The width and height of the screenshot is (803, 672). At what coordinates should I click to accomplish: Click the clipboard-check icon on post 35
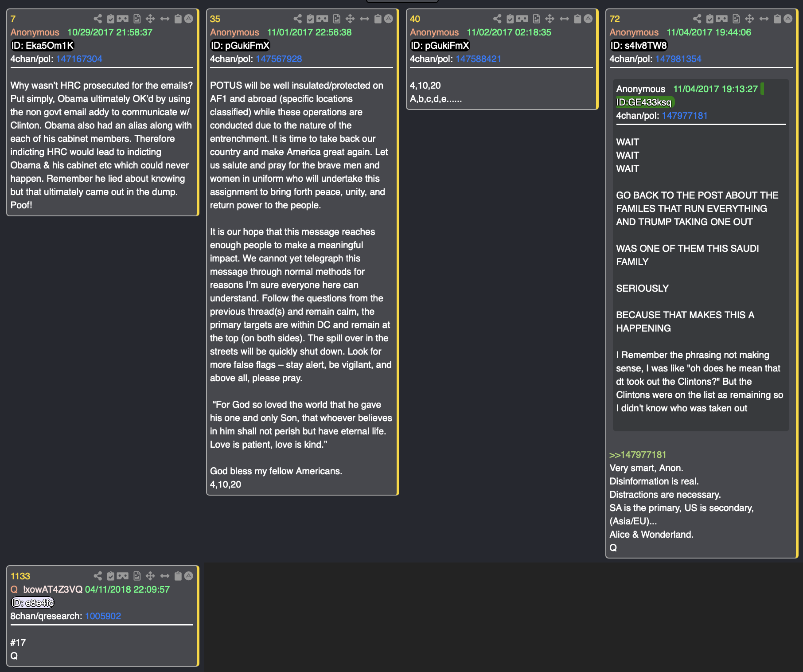click(311, 19)
